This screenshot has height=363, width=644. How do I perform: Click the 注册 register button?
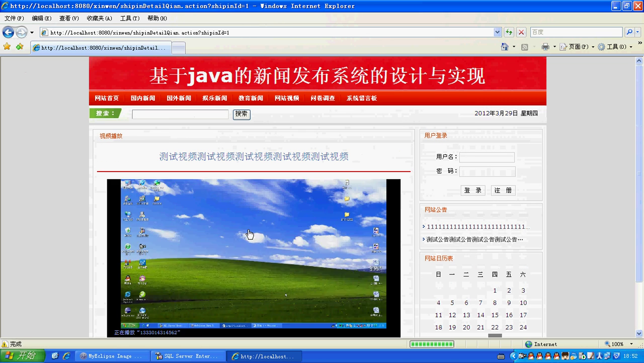coord(503,191)
